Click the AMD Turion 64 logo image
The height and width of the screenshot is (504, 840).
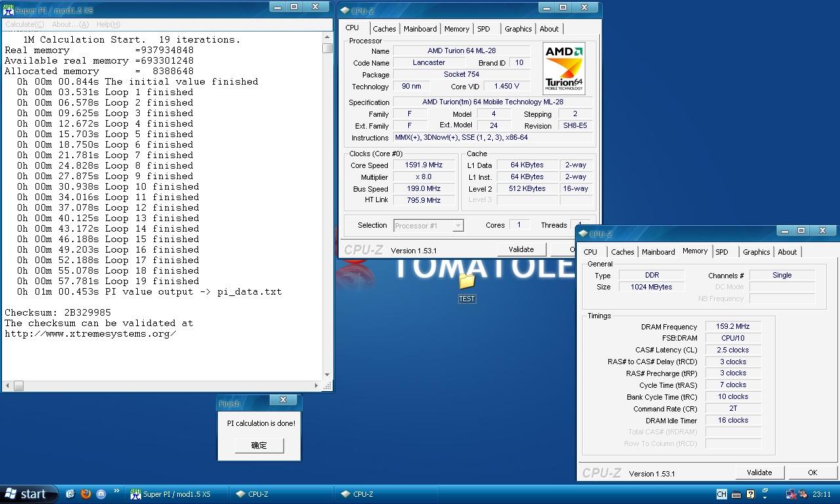point(564,69)
